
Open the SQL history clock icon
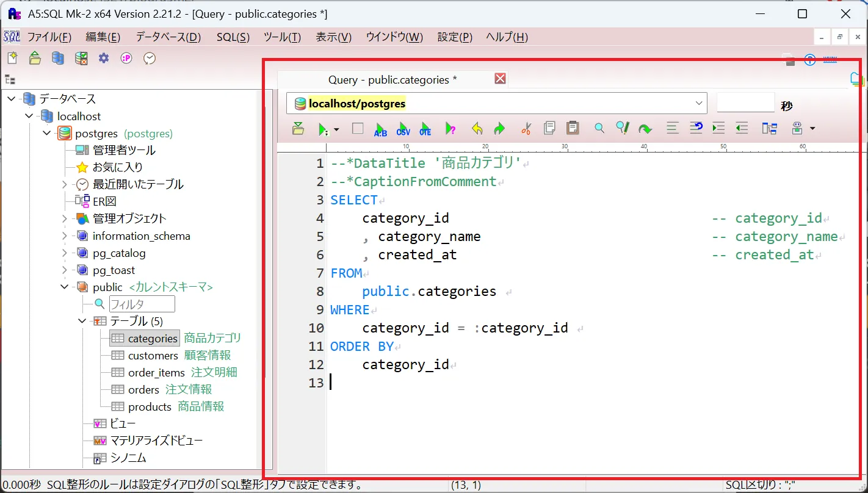tap(150, 58)
